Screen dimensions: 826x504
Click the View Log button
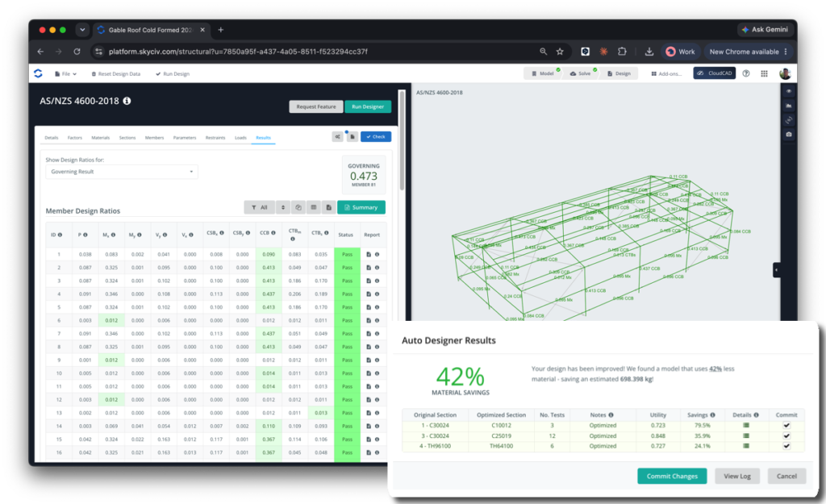[737, 476]
